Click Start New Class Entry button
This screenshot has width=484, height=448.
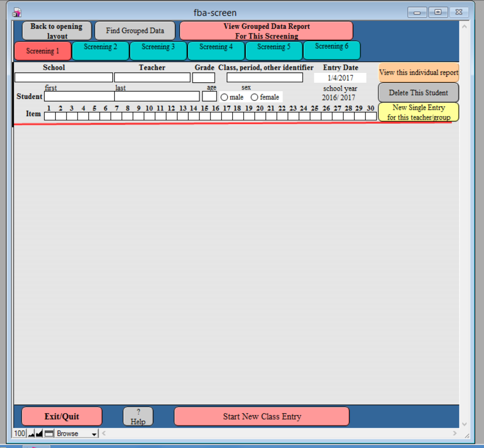click(262, 416)
